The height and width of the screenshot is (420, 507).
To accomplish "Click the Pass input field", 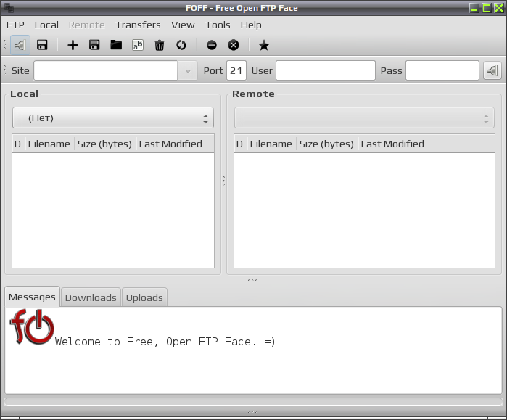I will tap(442, 70).
